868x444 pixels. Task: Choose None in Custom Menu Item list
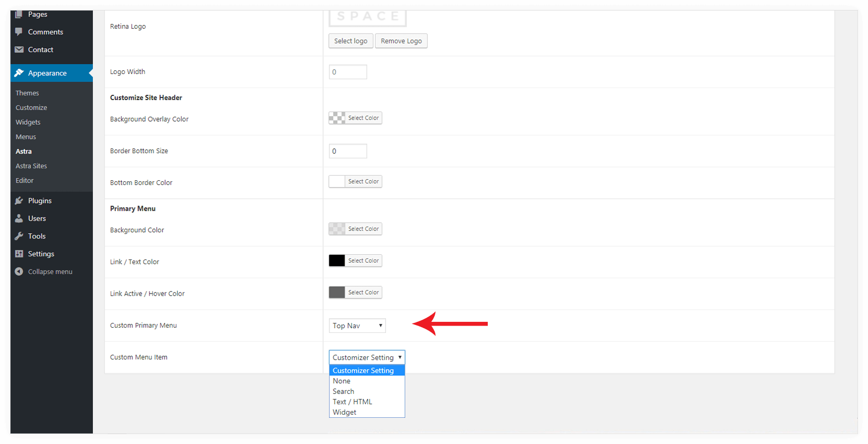(367, 381)
